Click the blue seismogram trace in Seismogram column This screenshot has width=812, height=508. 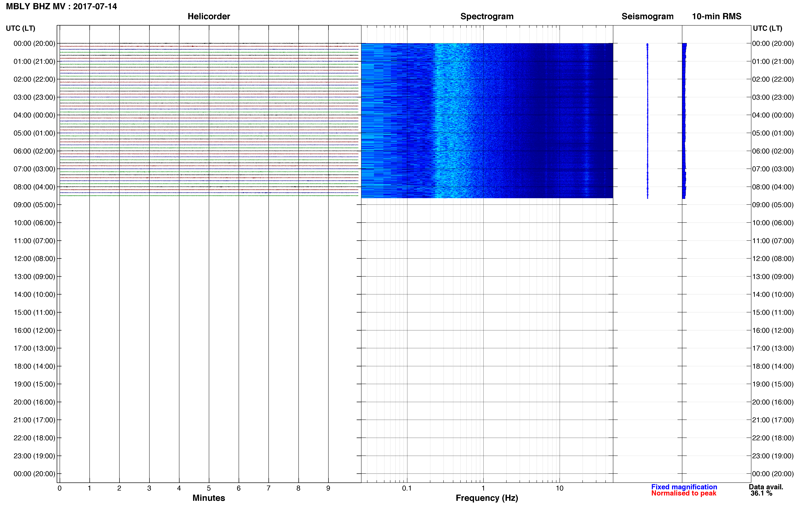tap(648, 121)
